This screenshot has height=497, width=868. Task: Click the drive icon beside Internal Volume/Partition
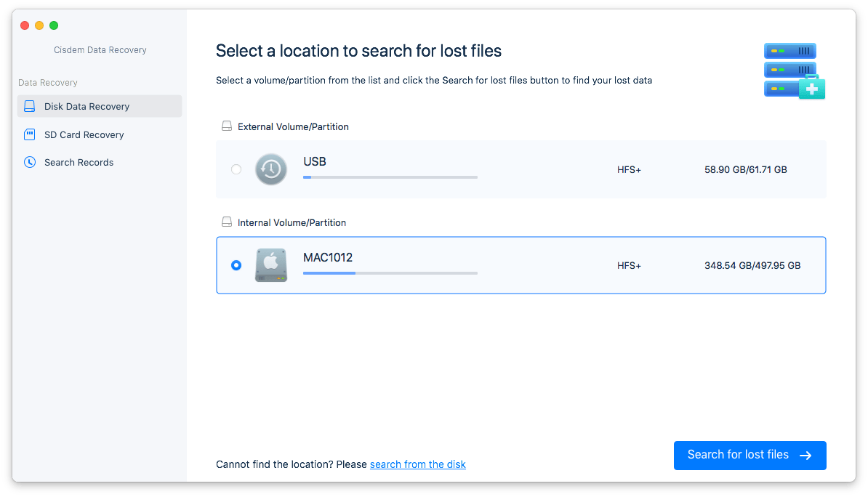click(x=227, y=222)
